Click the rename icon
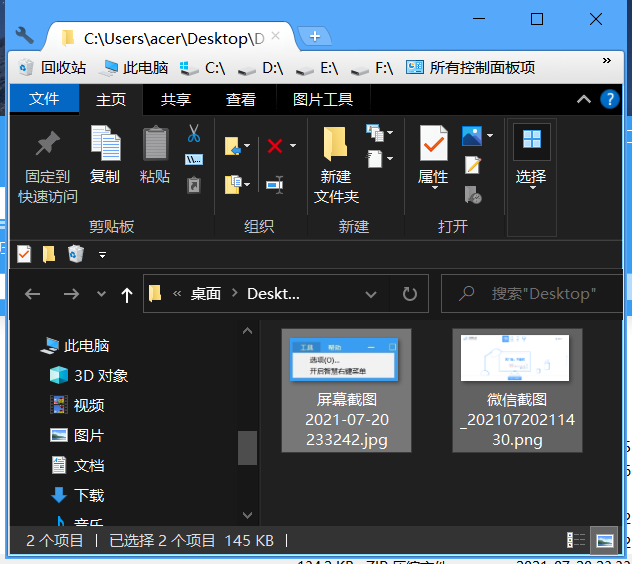The image size is (632, 564). (275, 185)
